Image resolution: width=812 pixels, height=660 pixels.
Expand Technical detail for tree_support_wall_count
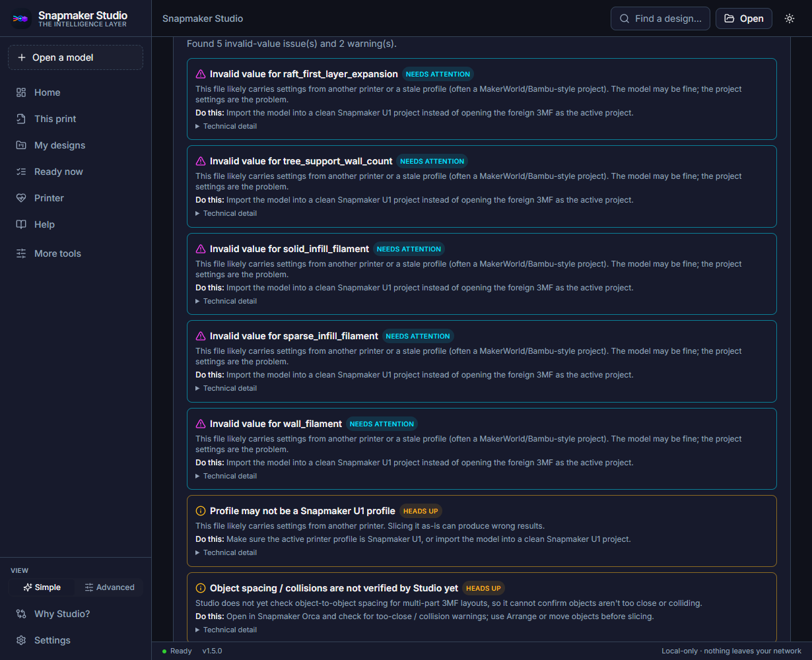(x=226, y=213)
